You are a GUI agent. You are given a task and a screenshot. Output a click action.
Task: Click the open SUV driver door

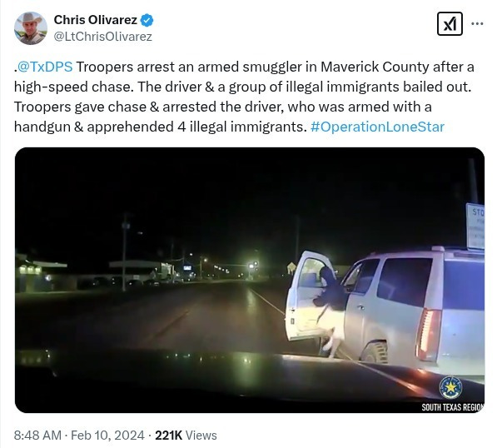pyautogui.click(x=307, y=296)
